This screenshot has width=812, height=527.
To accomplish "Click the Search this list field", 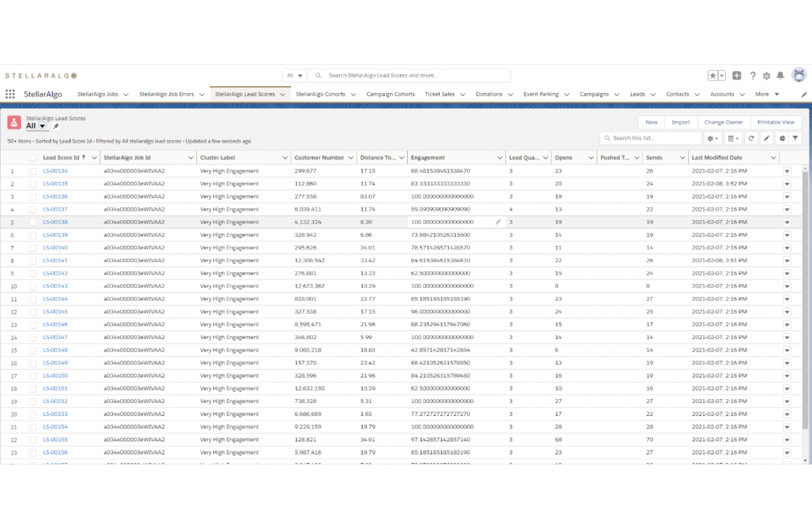I will click(x=651, y=138).
